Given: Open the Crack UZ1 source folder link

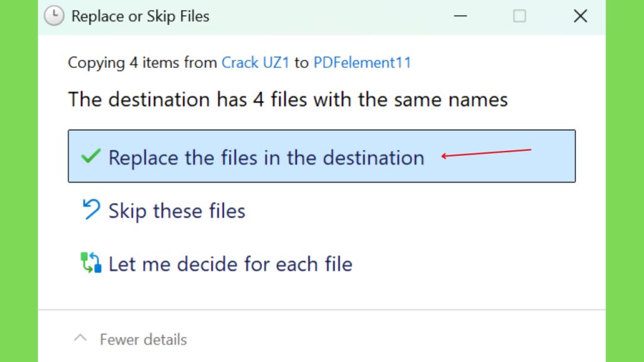Looking at the screenshot, I should click(255, 62).
